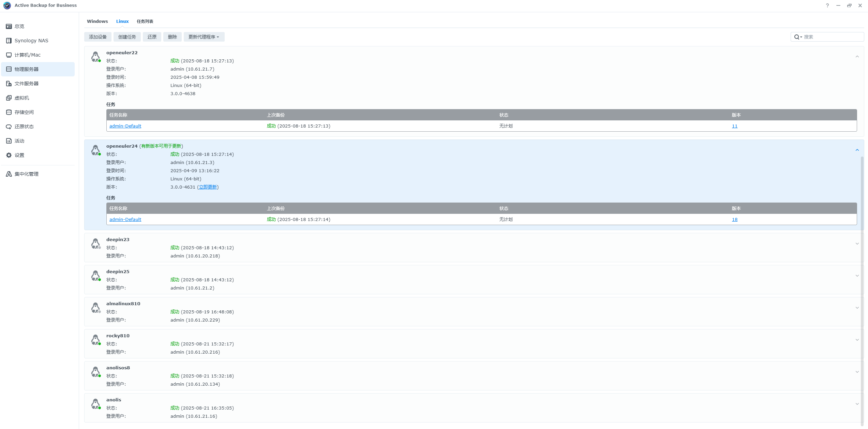
Task: Select the deepin23 Linux penguin icon
Action: point(96,243)
